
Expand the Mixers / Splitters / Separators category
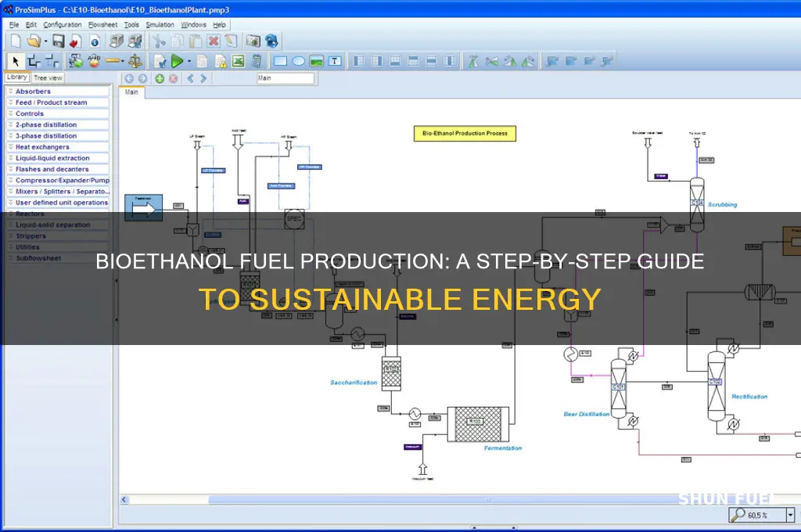click(x=58, y=192)
